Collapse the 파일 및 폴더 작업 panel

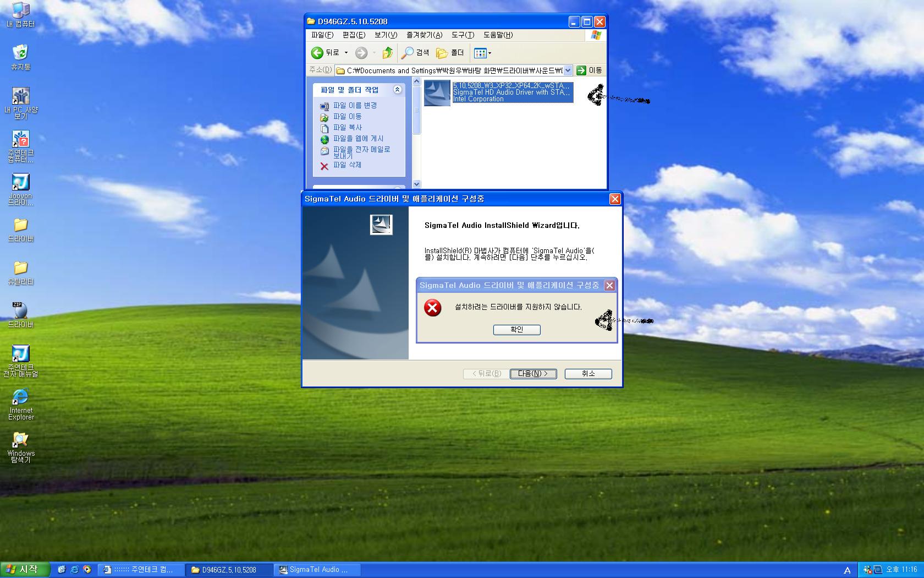397,90
